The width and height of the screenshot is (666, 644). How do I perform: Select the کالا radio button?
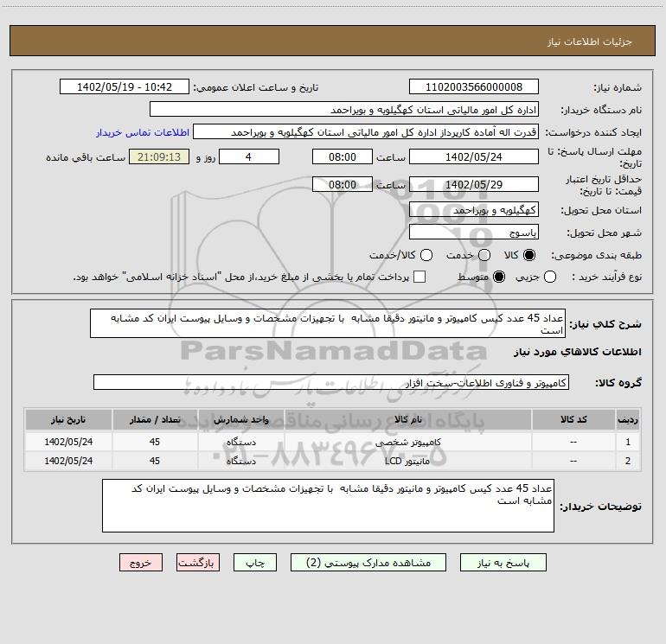point(529,255)
